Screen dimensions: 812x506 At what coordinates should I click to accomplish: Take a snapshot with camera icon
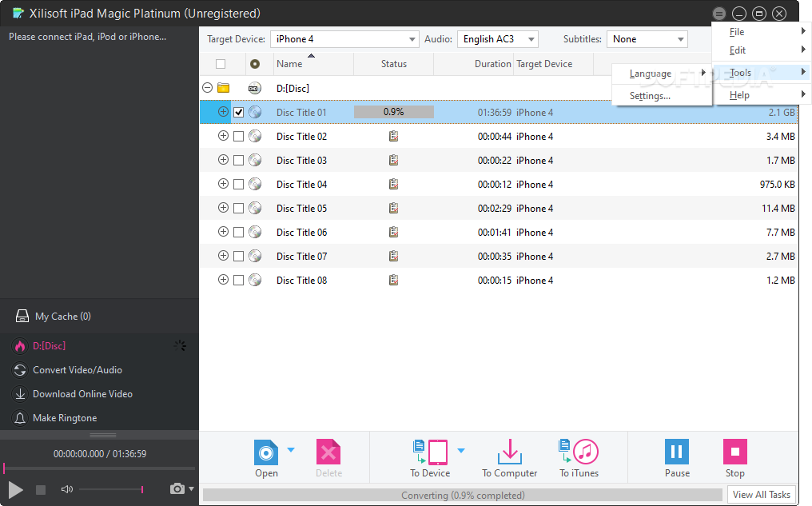(x=177, y=488)
